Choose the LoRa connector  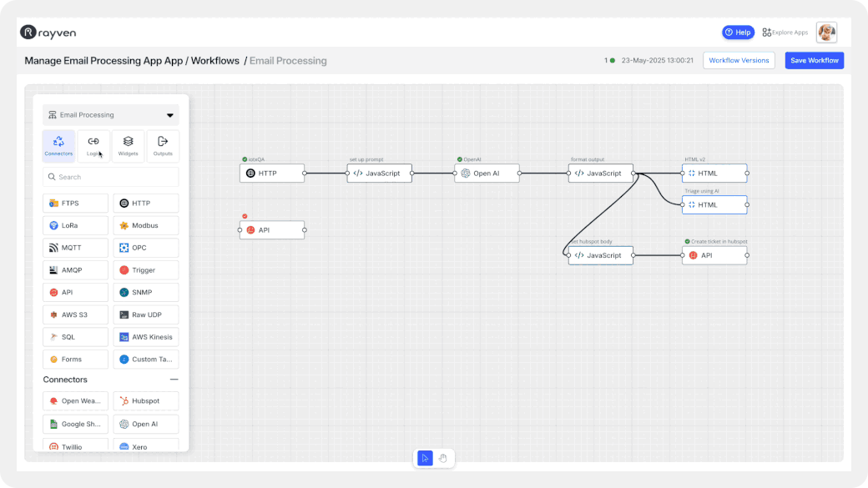coord(75,225)
